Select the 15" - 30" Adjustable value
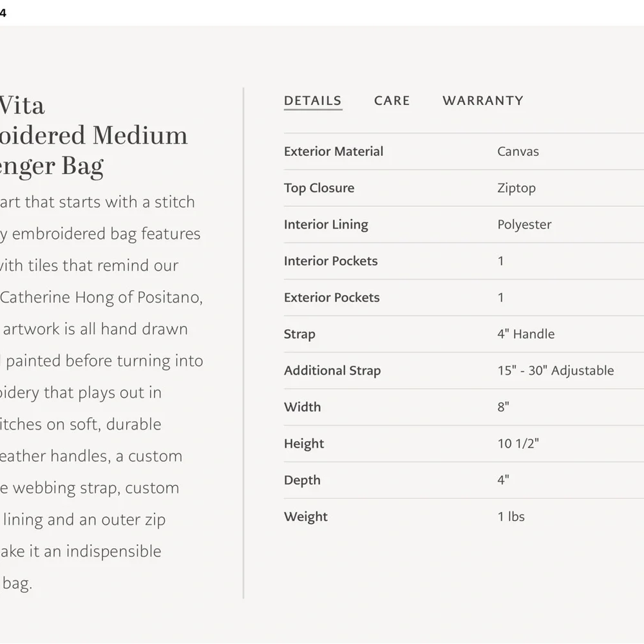This screenshot has width=644, height=644. point(556,370)
